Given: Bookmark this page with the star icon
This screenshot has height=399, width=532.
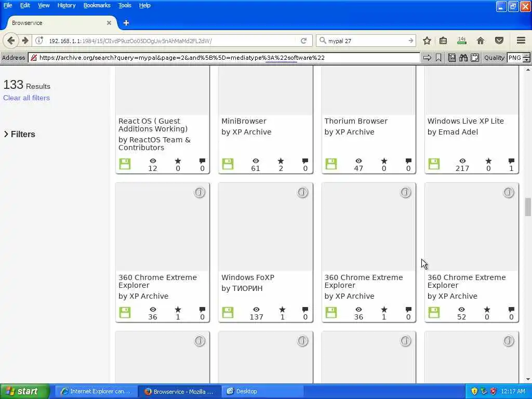Looking at the screenshot, I should click(427, 41).
